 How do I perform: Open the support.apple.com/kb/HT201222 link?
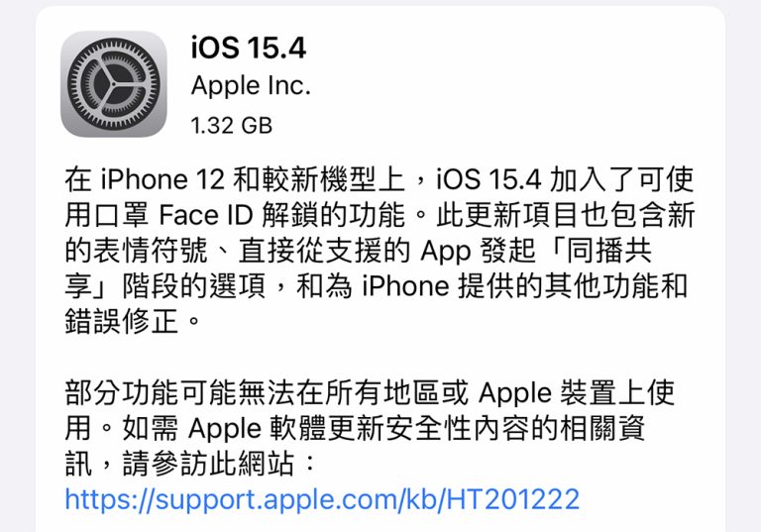pyautogui.click(x=322, y=500)
